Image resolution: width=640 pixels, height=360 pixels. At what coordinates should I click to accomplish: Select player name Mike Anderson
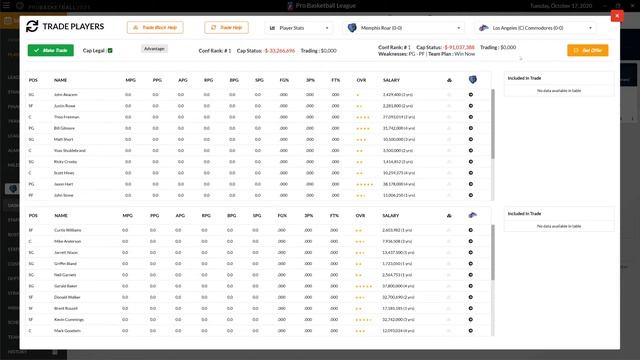click(67, 241)
